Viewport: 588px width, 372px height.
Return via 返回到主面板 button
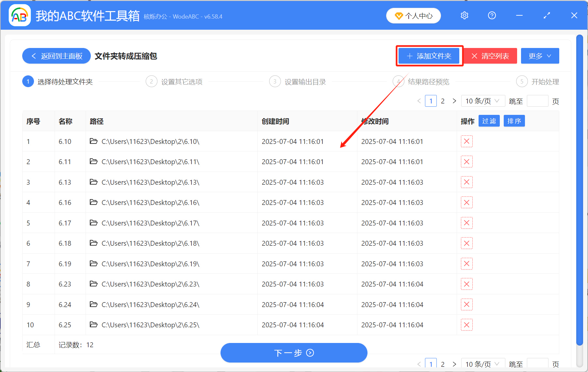56,56
